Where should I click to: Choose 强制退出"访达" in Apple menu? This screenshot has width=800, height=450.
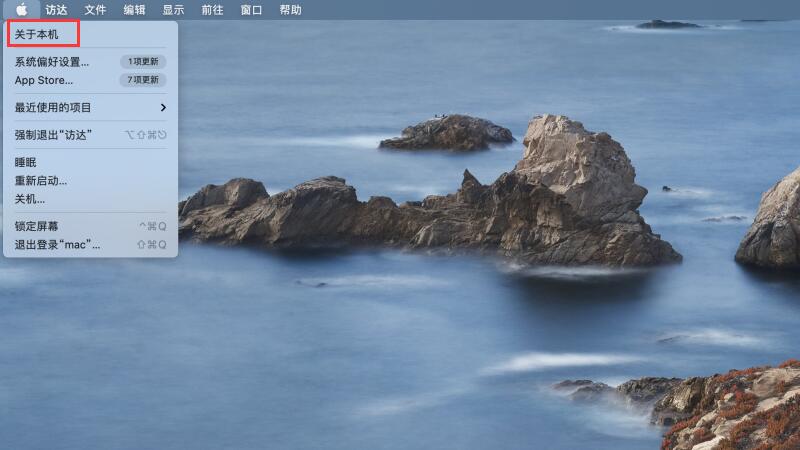(x=53, y=134)
